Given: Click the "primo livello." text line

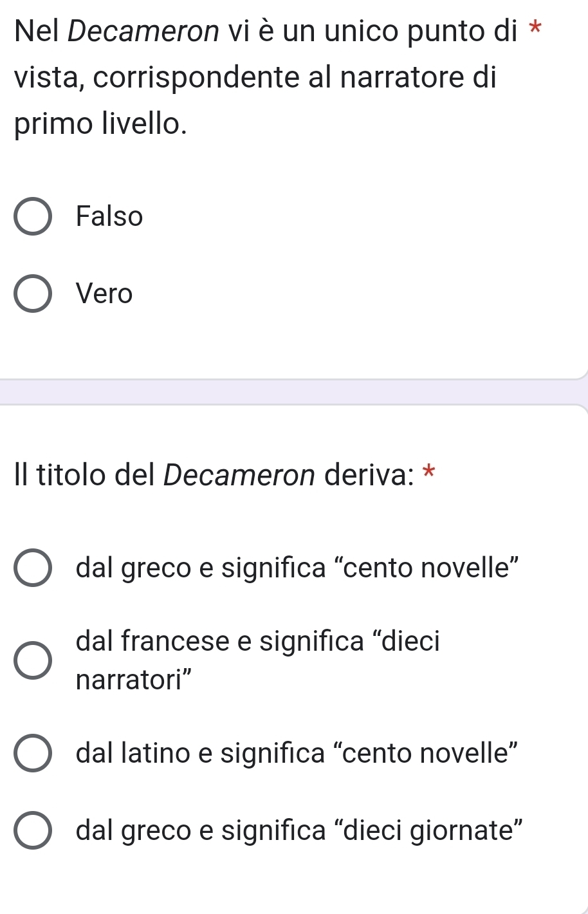Looking at the screenshot, I should click(101, 124).
